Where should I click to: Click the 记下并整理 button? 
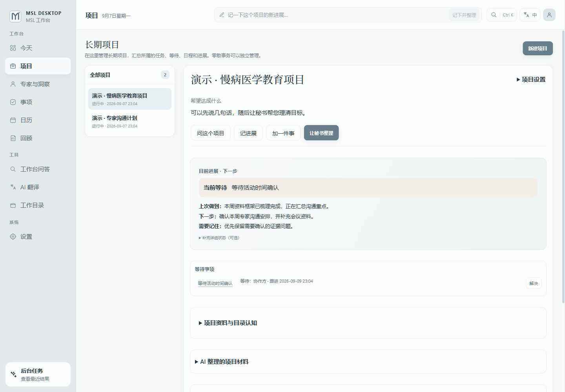[464, 15]
